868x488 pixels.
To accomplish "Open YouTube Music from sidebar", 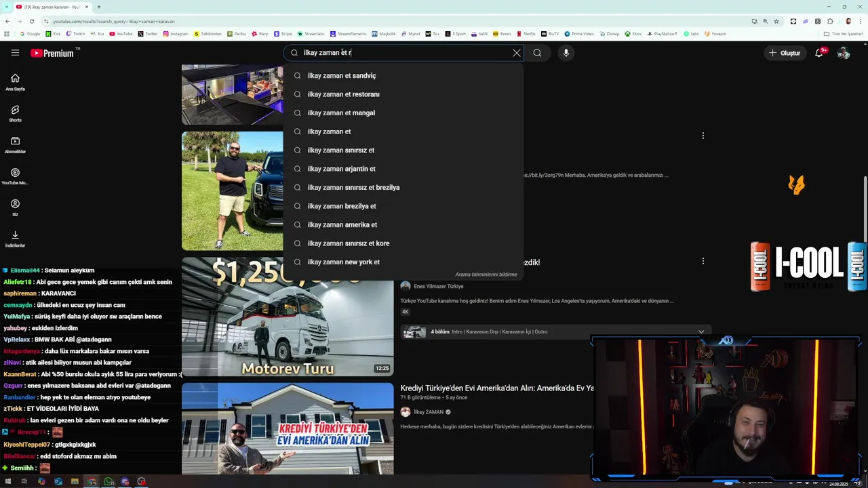I will [15, 176].
